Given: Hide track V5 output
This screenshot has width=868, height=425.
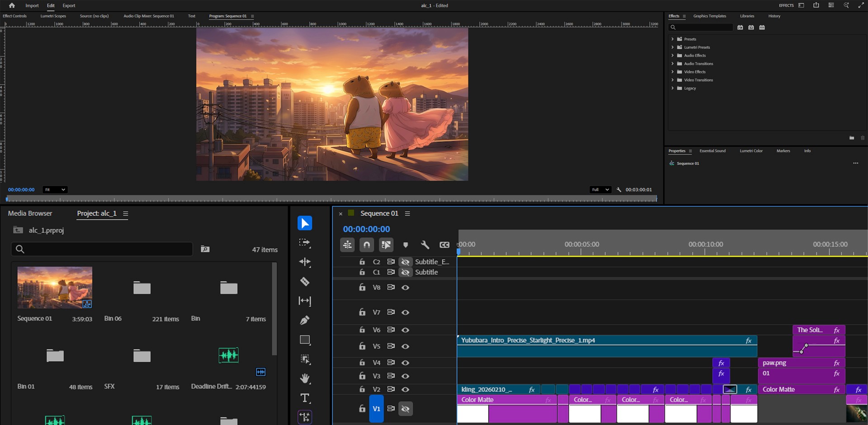Looking at the screenshot, I should (x=406, y=346).
